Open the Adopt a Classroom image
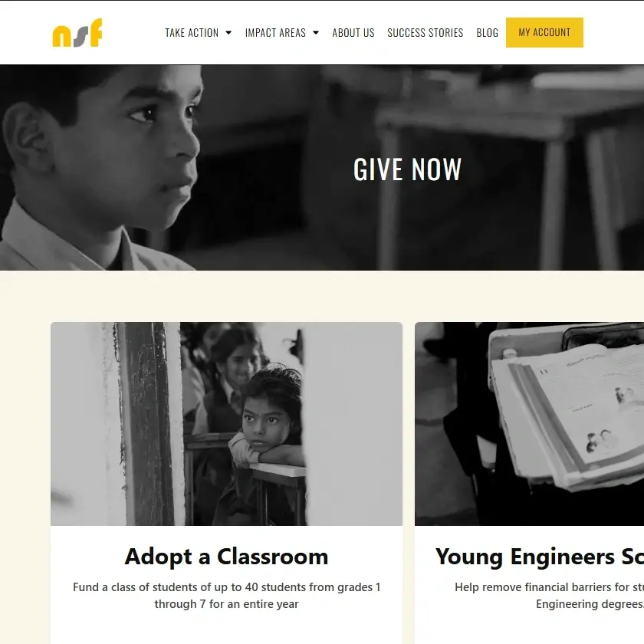Viewport: 644px width, 644px height. click(x=226, y=424)
